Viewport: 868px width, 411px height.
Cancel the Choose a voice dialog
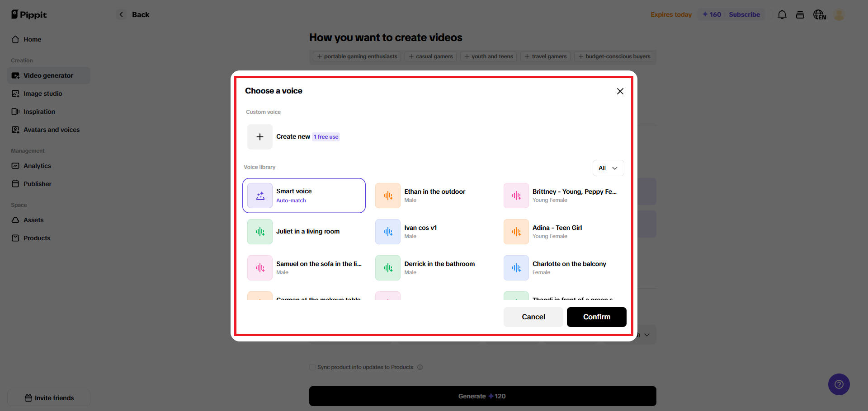[x=533, y=317]
